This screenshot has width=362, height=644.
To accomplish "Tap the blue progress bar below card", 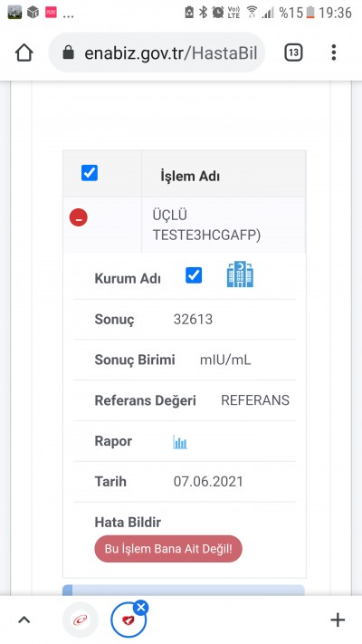I will pos(184,591).
